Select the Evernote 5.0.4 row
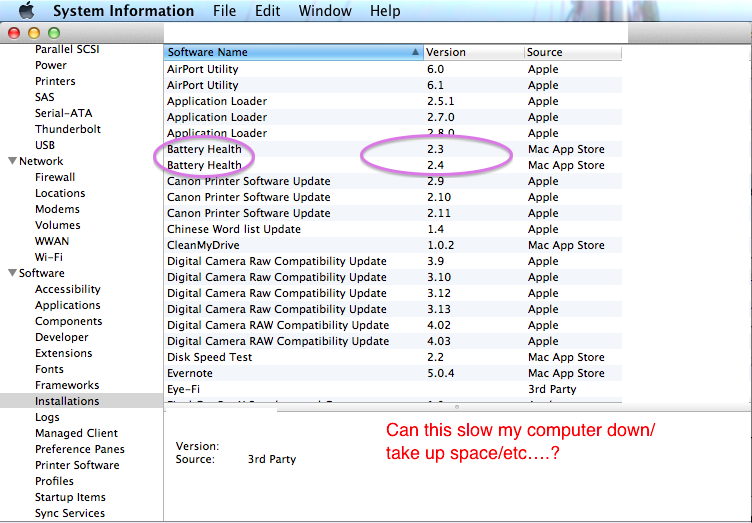 click(x=393, y=373)
